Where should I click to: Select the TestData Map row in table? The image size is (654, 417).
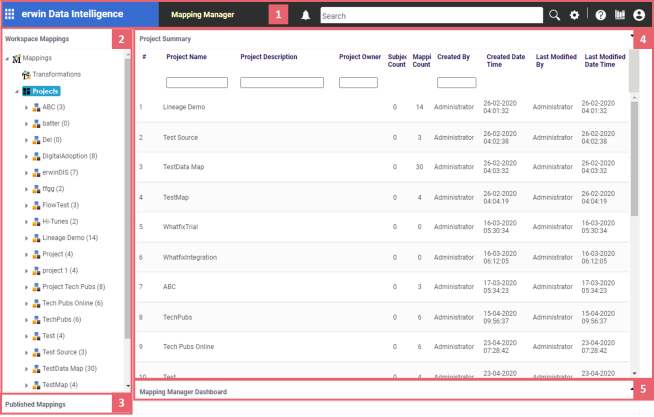(382, 167)
